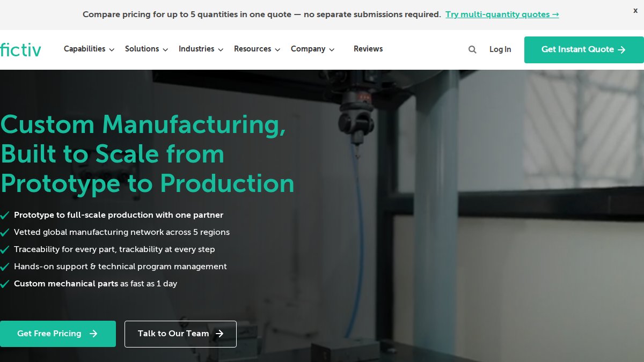Dismiss the announcement banner with the x

[x=635, y=11]
